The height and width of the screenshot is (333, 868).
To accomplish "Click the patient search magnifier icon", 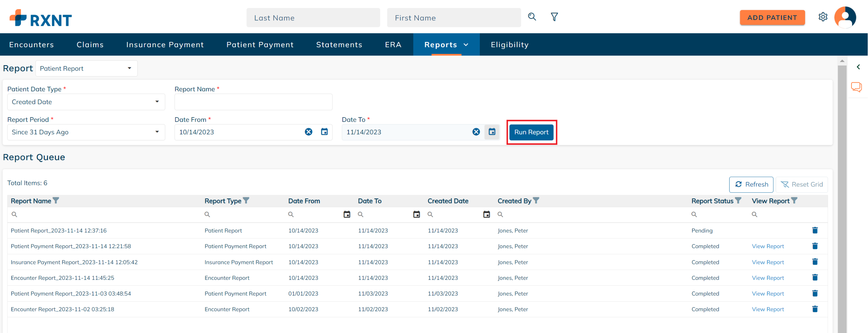I will [x=532, y=17].
